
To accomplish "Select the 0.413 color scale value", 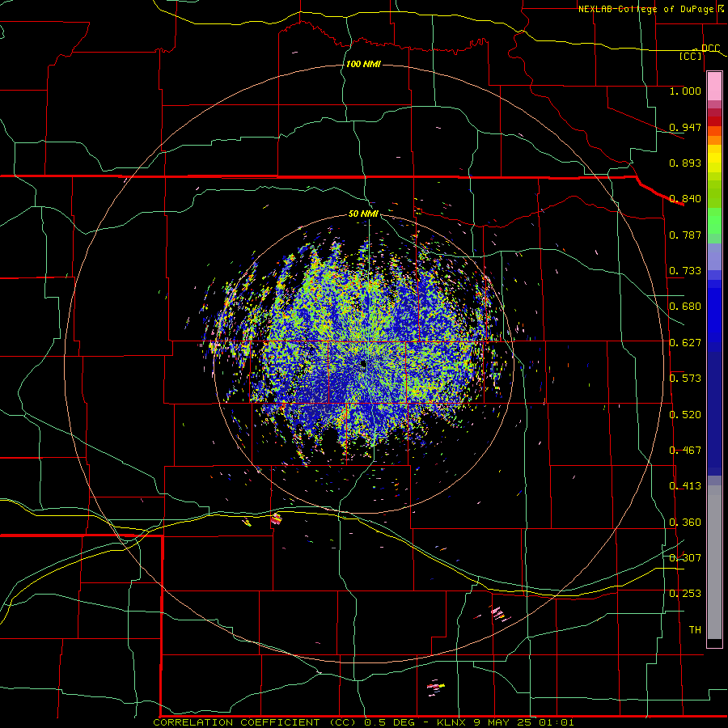I will (x=685, y=486).
